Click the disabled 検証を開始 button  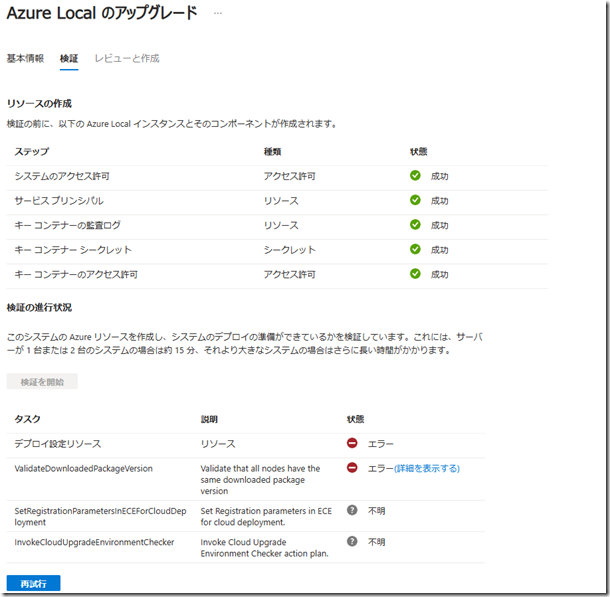(x=42, y=382)
